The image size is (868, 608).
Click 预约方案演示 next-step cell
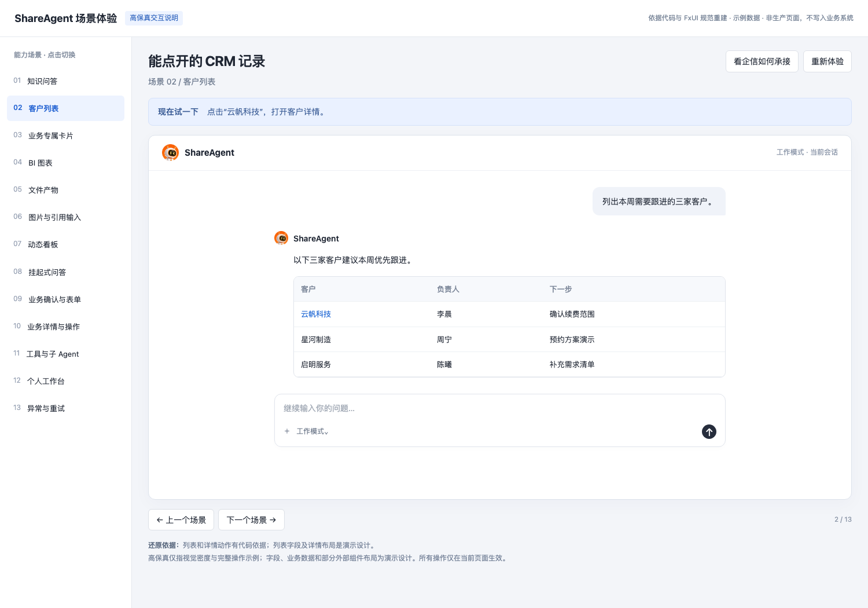[572, 339]
